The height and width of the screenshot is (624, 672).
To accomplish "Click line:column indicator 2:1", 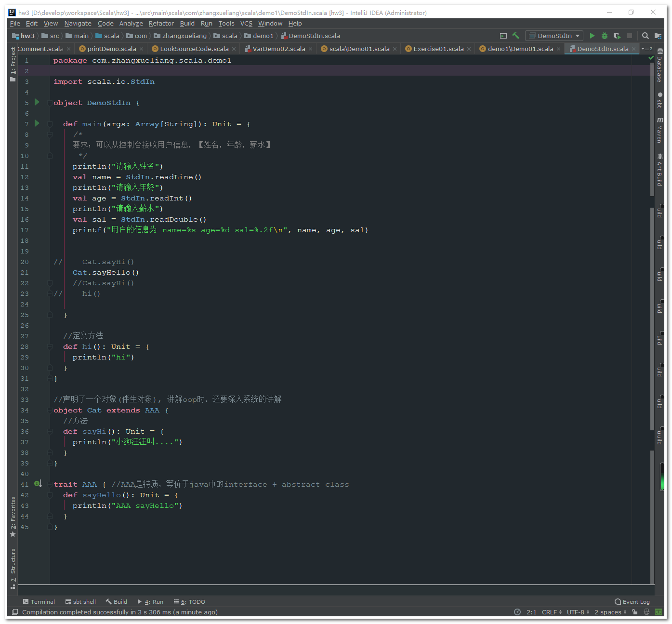I will coord(531,612).
